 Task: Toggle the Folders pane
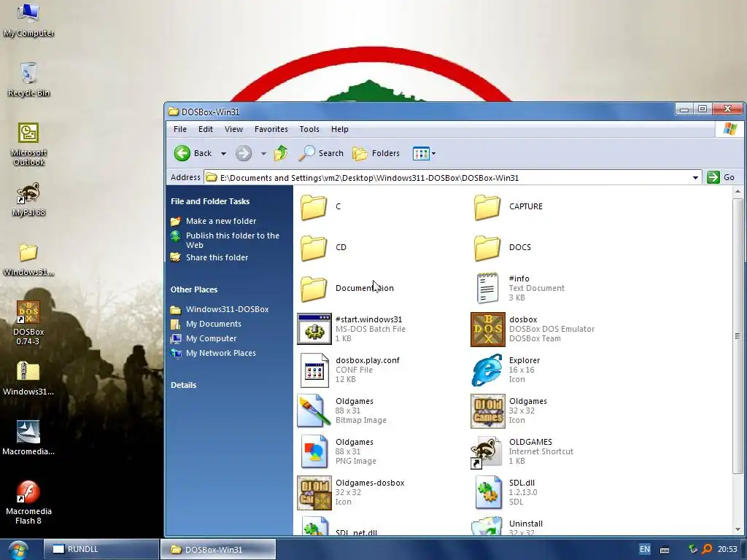(x=376, y=153)
